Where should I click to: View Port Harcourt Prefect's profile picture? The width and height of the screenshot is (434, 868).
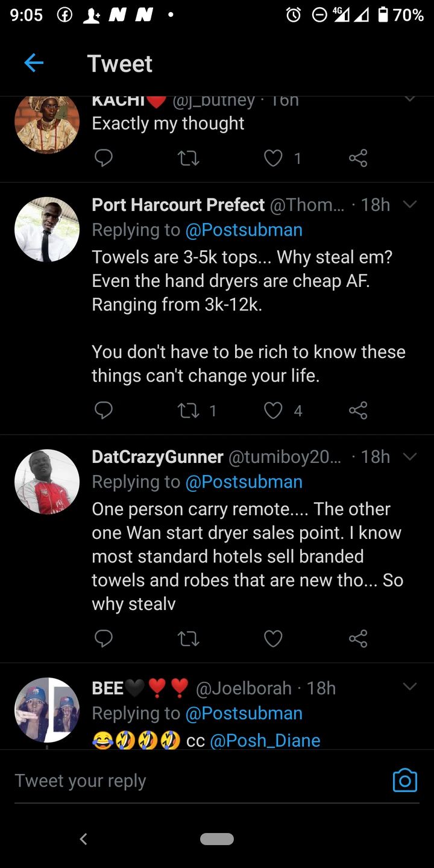click(47, 230)
